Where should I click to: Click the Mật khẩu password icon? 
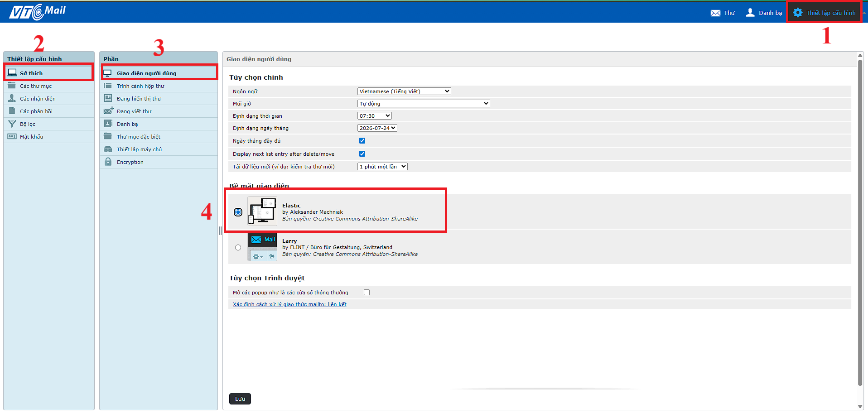click(12, 136)
